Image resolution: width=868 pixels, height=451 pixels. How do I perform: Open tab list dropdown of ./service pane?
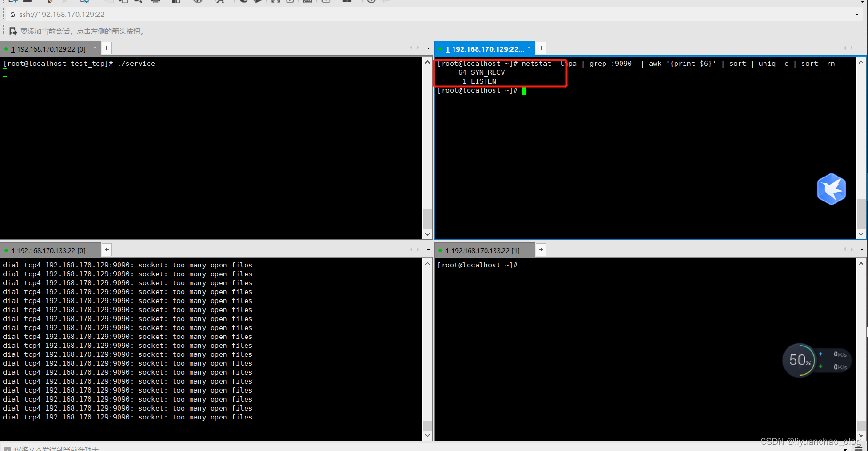(x=428, y=48)
